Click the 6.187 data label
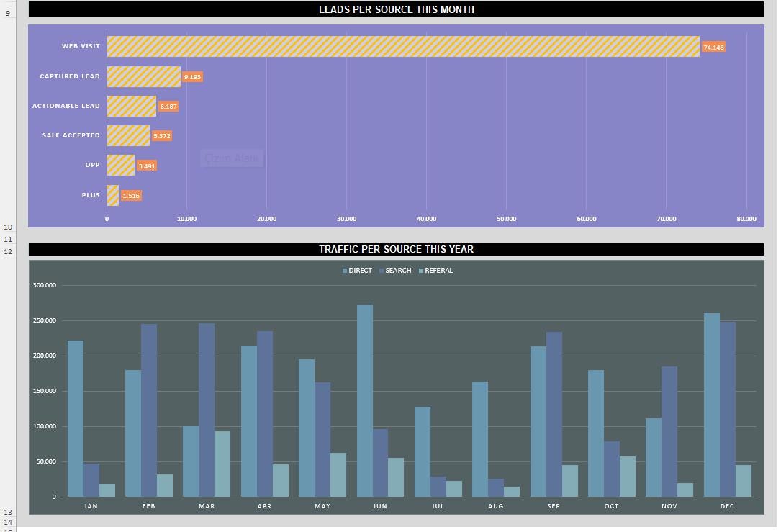Screen dimensions: 781x532 168,106
